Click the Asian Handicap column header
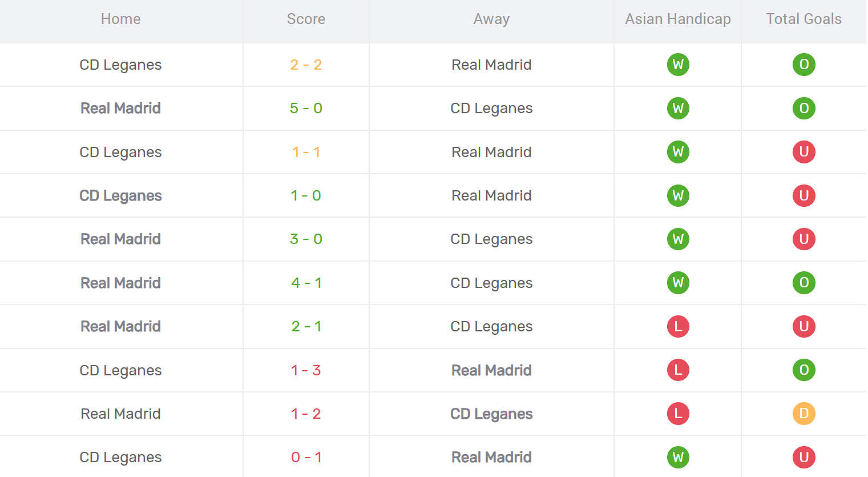 tap(678, 19)
